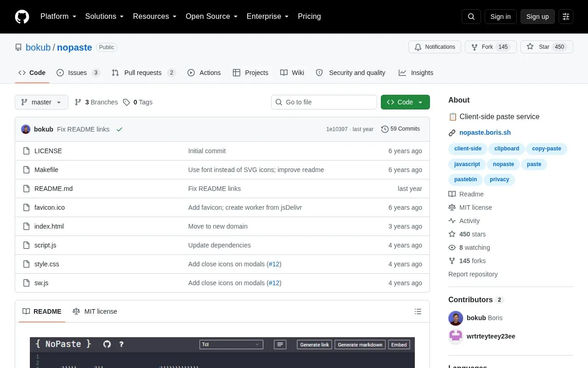The width and height of the screenshot is (588, 368).
Task: Click the GitHub logo icon
Action: 22,17
